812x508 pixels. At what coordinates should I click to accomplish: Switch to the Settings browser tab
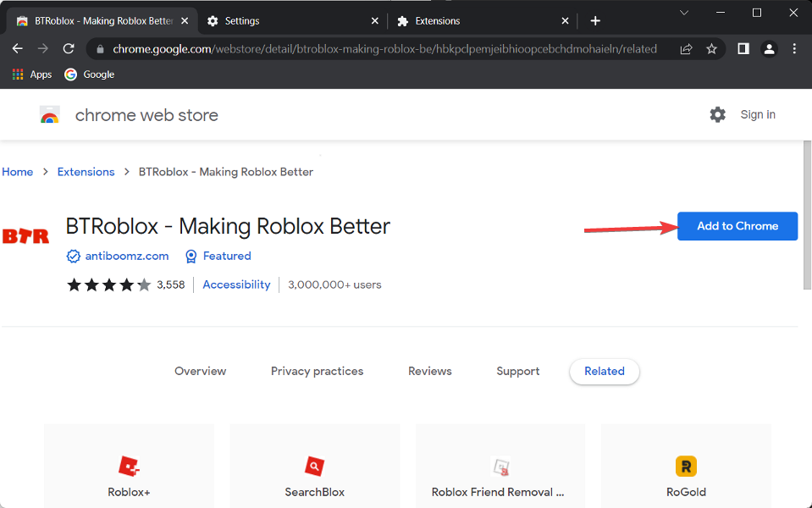pos(293,20)
